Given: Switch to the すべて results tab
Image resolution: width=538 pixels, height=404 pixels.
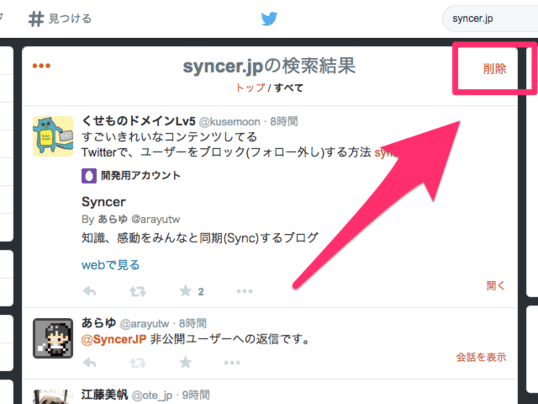Looking at the screenshot, I should [x=289, y=88].
